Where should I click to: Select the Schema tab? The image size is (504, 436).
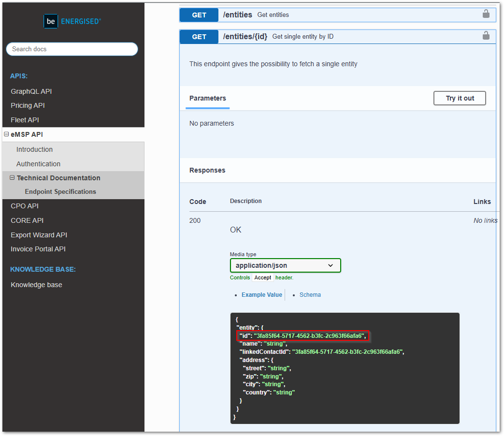point(310,295)
